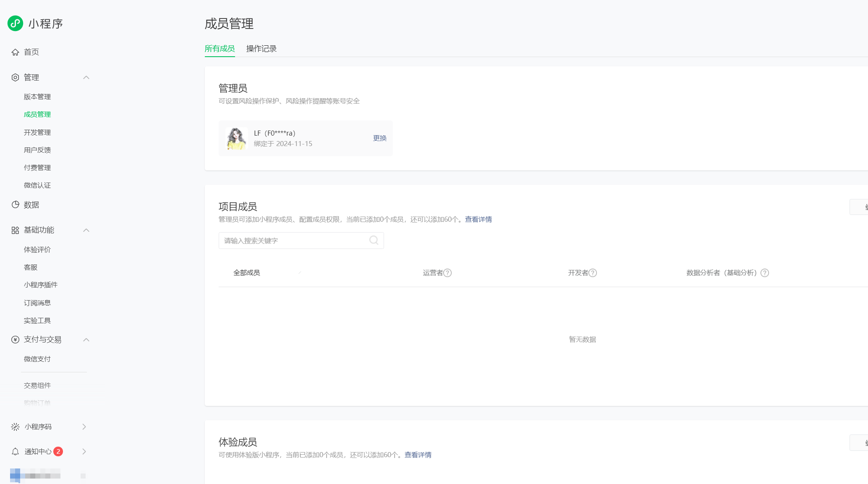Expand the 小程序码 menu arrow
The width and height of the screenshot is (868, 484).
click(84, 427)
